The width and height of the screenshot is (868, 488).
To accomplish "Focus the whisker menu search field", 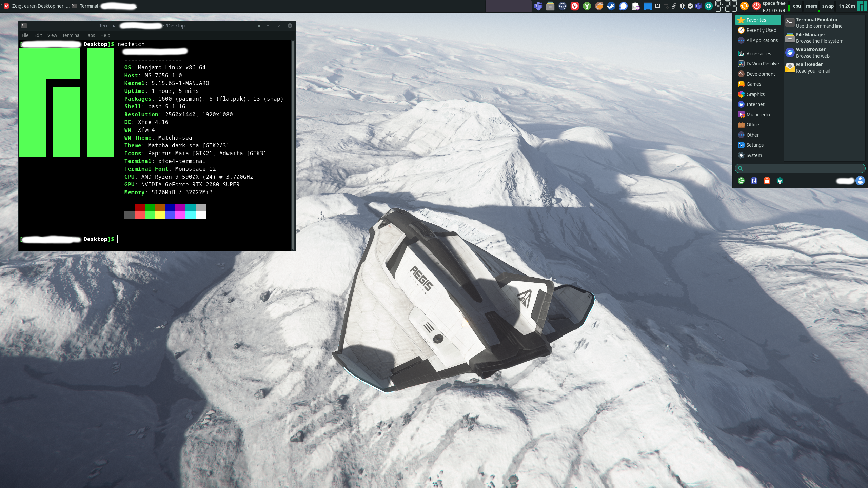I will click(x=800, y=168).
